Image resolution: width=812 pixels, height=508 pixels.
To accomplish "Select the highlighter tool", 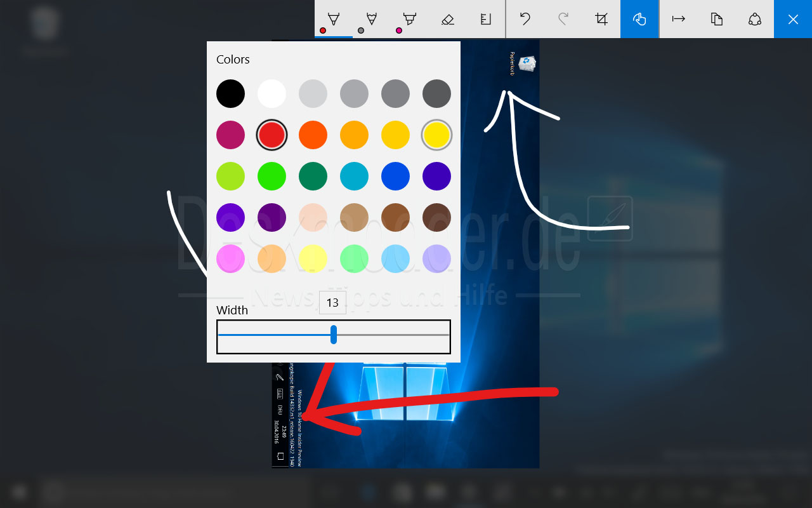I will [x=410, y=19].
